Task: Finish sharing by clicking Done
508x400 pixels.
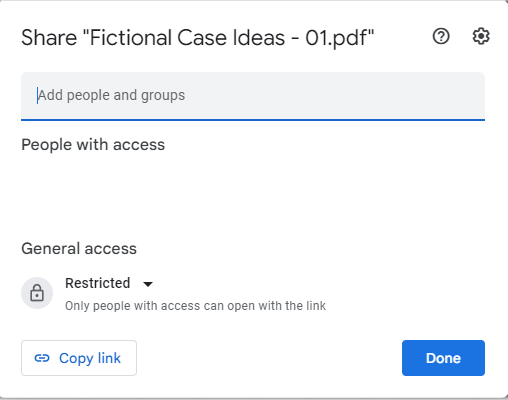Action: coord(443,358)
